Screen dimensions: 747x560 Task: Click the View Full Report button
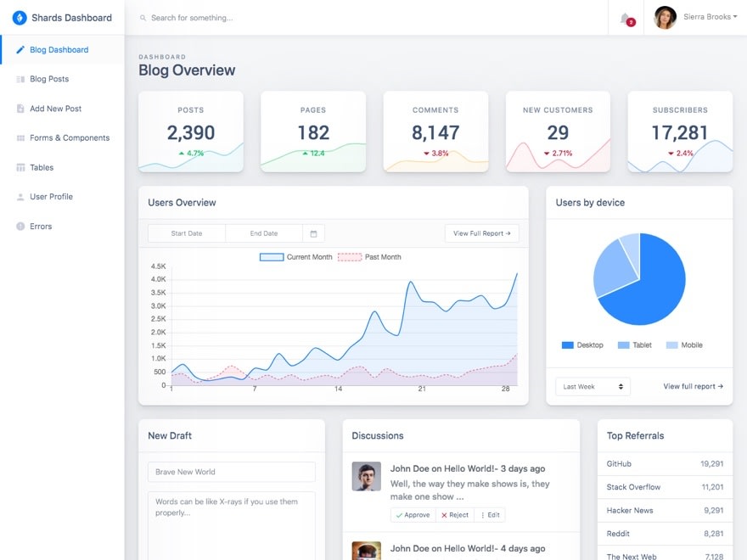(481, 233)
